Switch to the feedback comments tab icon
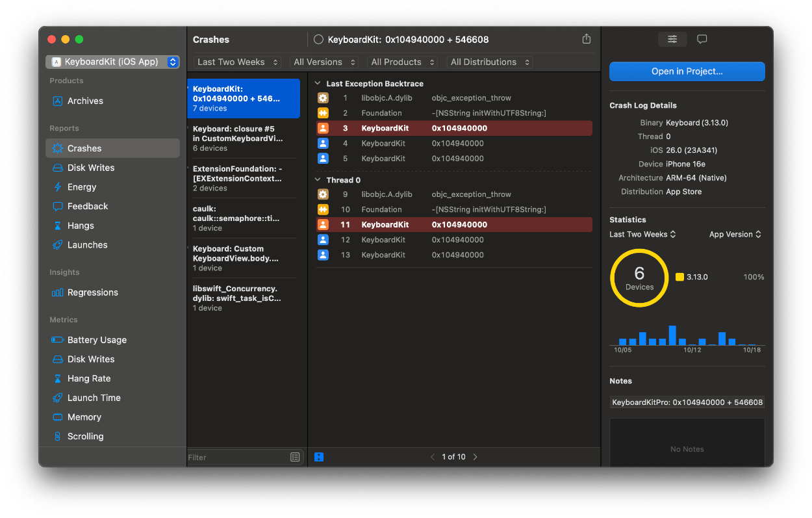This screenshot has width=812, height=518. point(702,39)
